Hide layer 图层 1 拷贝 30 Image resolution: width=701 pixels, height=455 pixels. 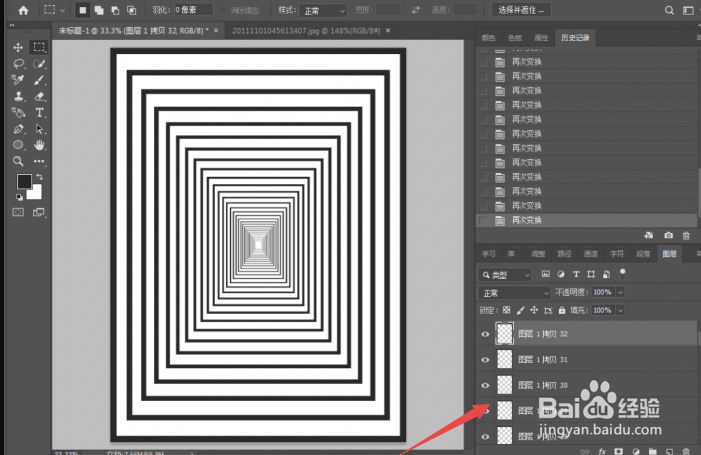point(485,385)
